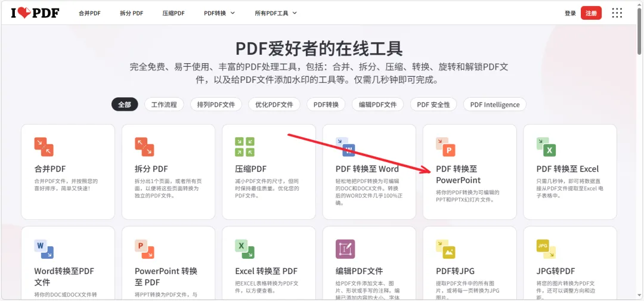
Task: Open the JPG转PDF card title
Action: (x=556, y=271)
